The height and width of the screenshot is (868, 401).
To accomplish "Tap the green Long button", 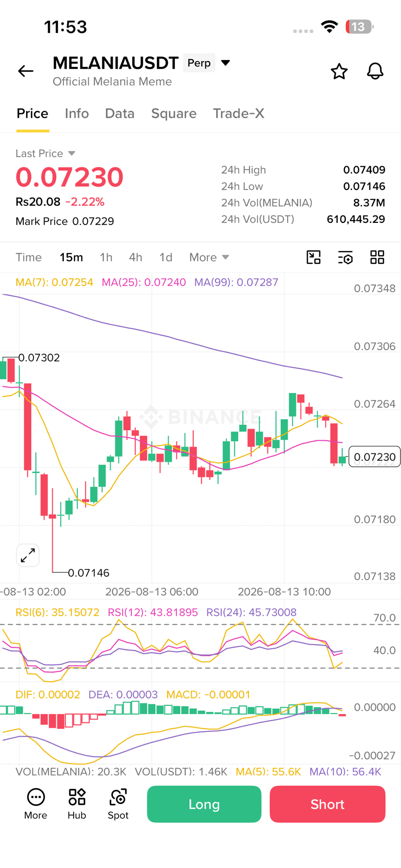I will [x=204, y=804].
